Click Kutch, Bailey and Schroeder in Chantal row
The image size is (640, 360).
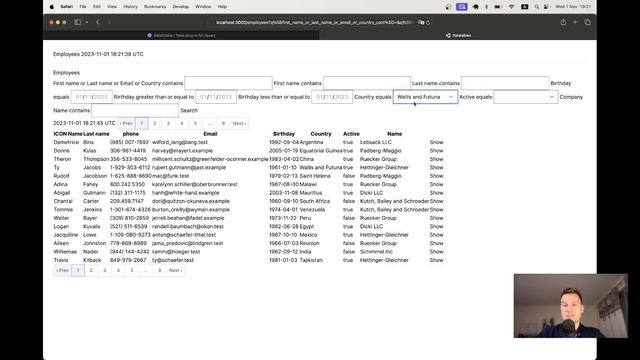pyautogui.click(x=394, y=201)
